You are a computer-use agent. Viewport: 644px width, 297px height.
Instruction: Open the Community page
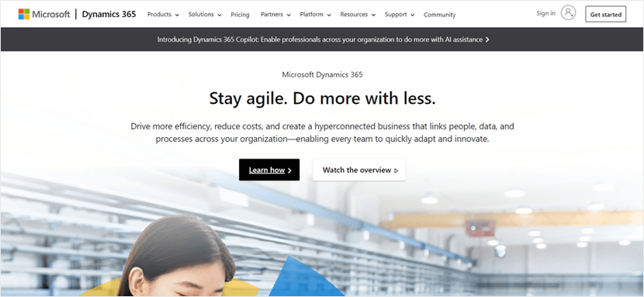point(439,15)
